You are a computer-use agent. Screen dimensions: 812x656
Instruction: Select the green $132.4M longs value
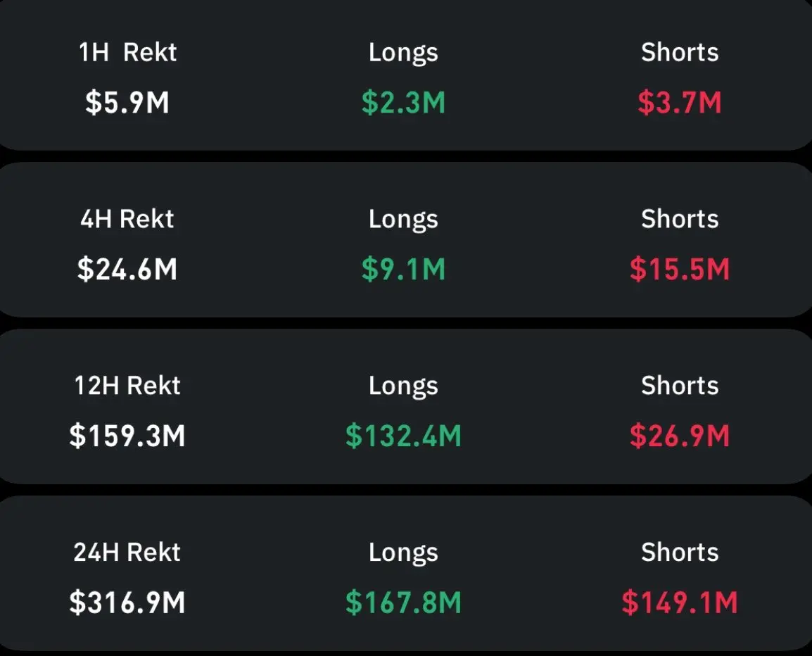403,436
